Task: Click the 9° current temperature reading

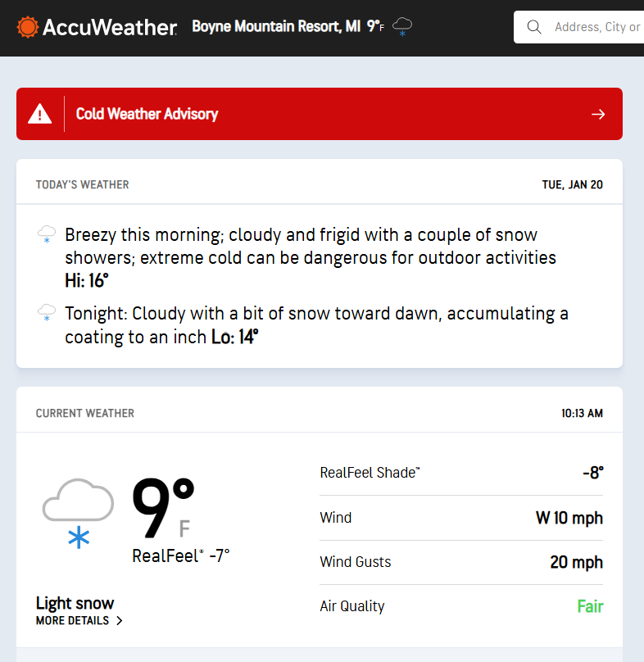Action: 163,509
